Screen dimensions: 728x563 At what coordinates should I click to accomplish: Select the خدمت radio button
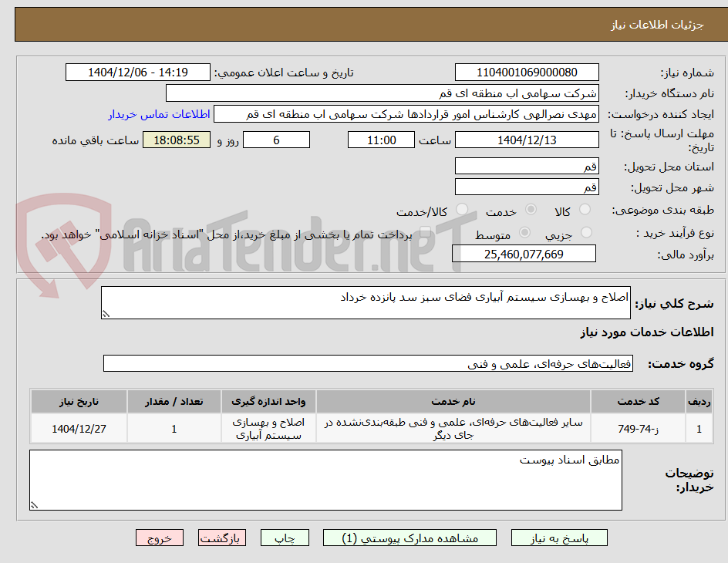point(531,210)
